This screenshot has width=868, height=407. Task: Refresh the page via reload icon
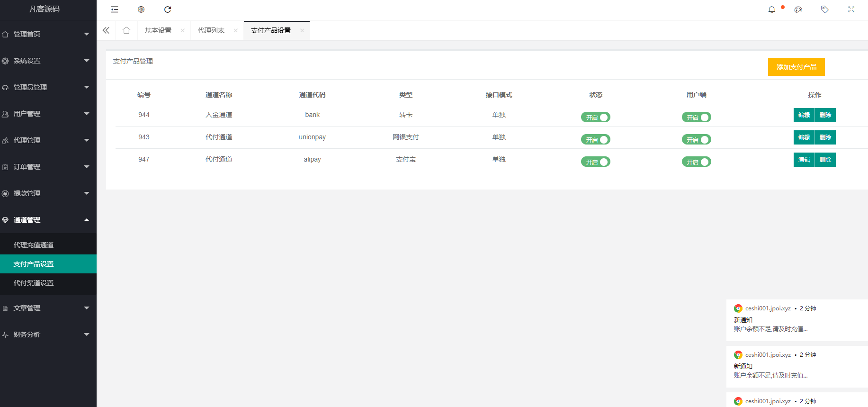point(168,9)
